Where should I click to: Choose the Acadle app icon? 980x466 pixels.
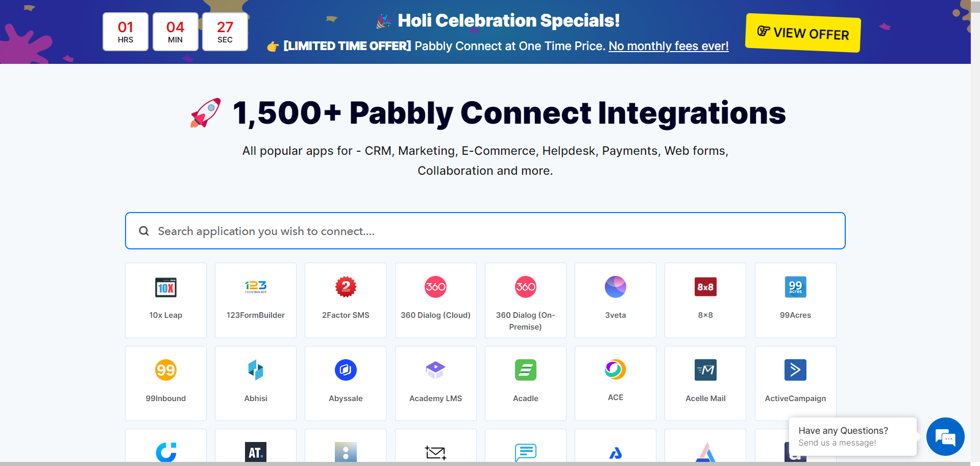pos(525,370)
